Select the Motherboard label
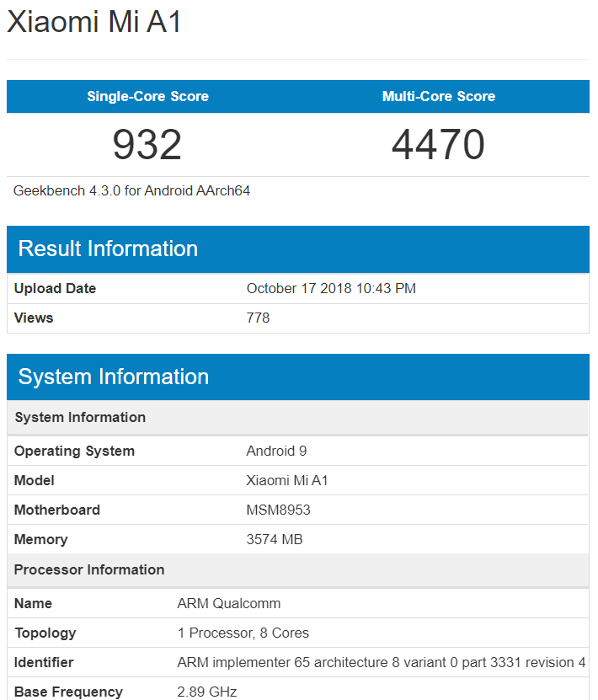This screenshot has width=598, height=700. (x=57, y=510)
